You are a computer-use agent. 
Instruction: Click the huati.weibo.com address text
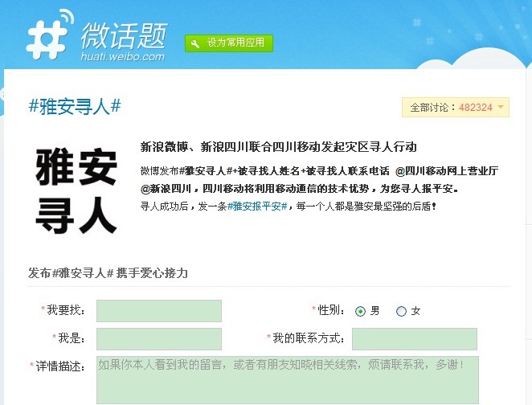123,56
